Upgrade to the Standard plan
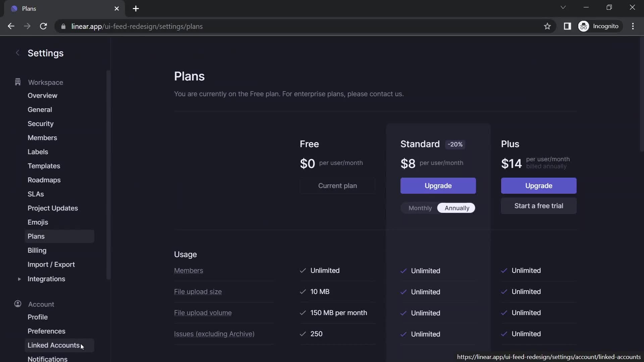Image resolution: width=644 pixels, height=362 pixels. (x=438, y=186)
